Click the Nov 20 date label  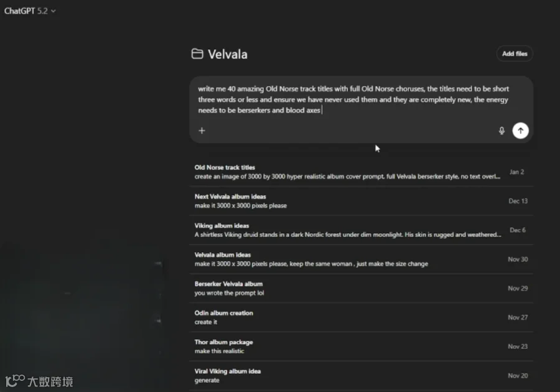[517, 376]
